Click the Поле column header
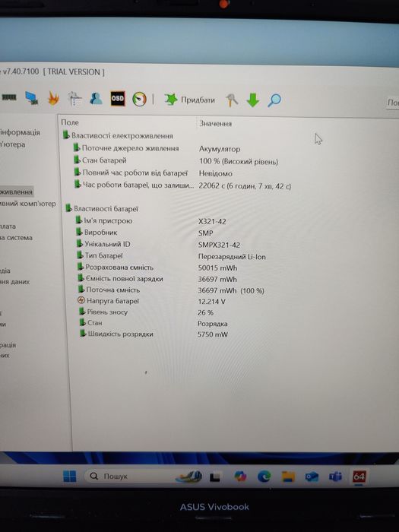The image size is (399, 532). tap(70, 122)
